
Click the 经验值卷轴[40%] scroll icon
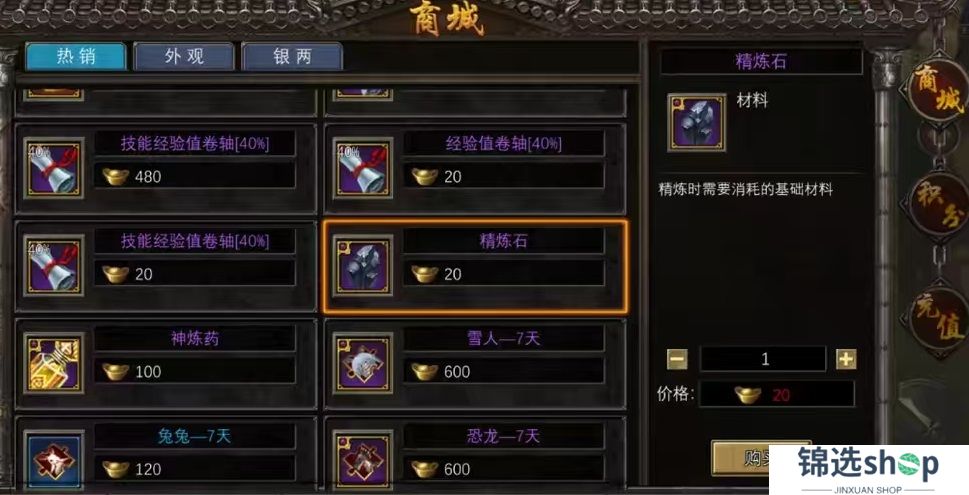pyautogui.click(x=363, y=168)
